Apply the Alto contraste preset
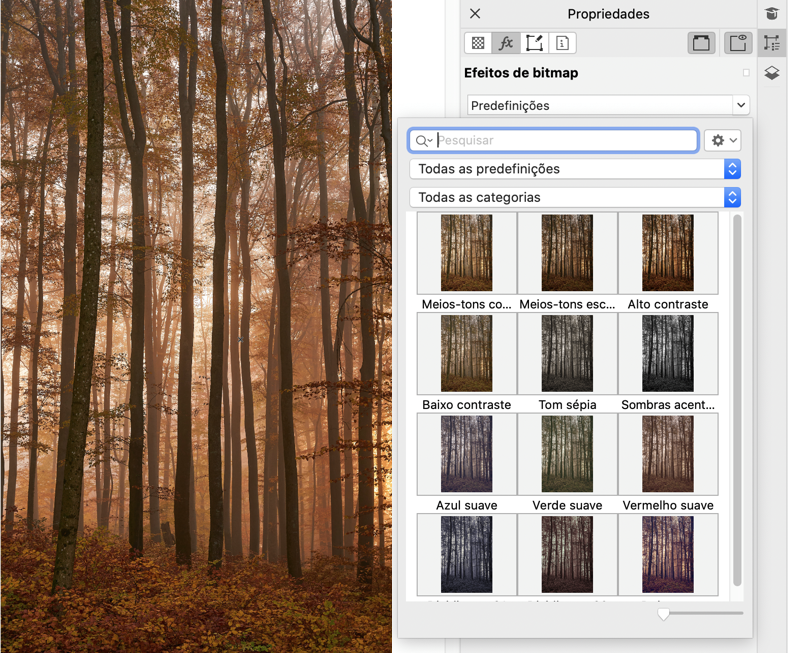Viewport: 788px width, 653px height. 667,253
